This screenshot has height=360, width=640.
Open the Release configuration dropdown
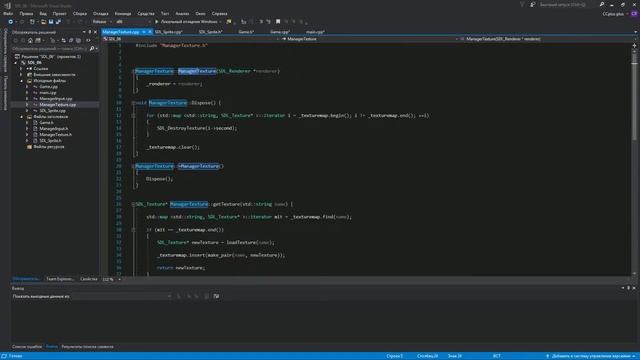click(x=102, y=22)
